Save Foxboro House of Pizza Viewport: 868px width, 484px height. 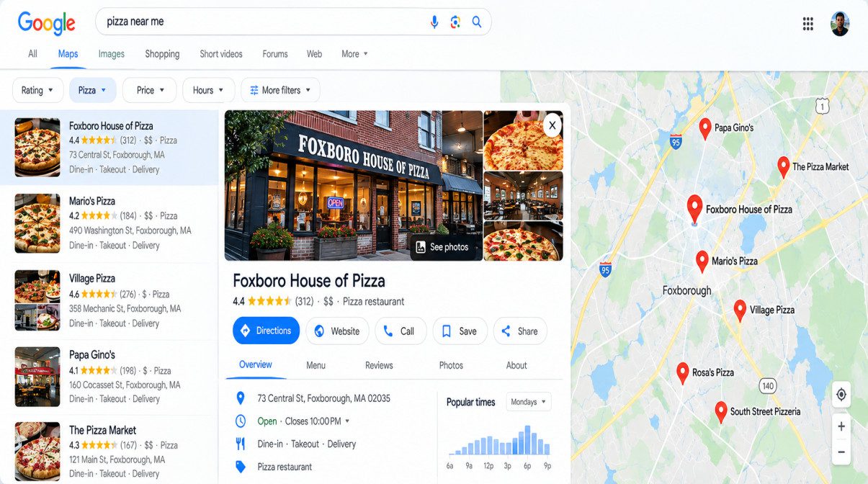(x=460, y=331)
